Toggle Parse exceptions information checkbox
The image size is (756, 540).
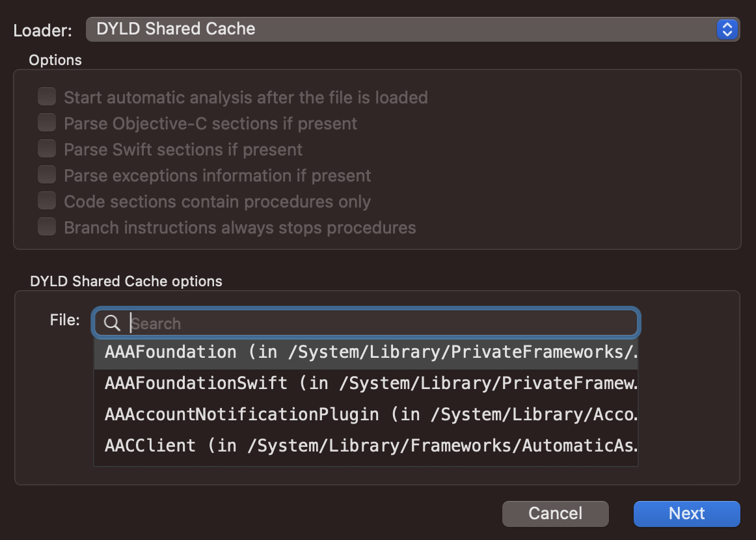[x=47, y=175]
